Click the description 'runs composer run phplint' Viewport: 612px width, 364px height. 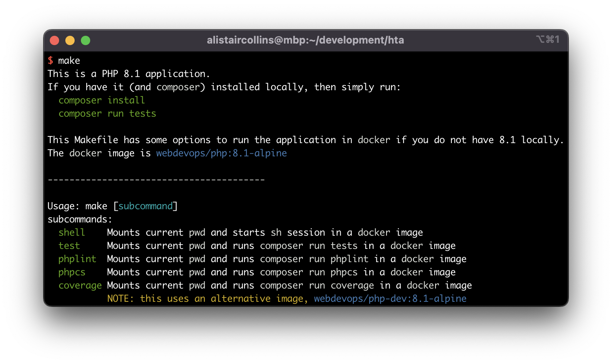pos(301,259)
